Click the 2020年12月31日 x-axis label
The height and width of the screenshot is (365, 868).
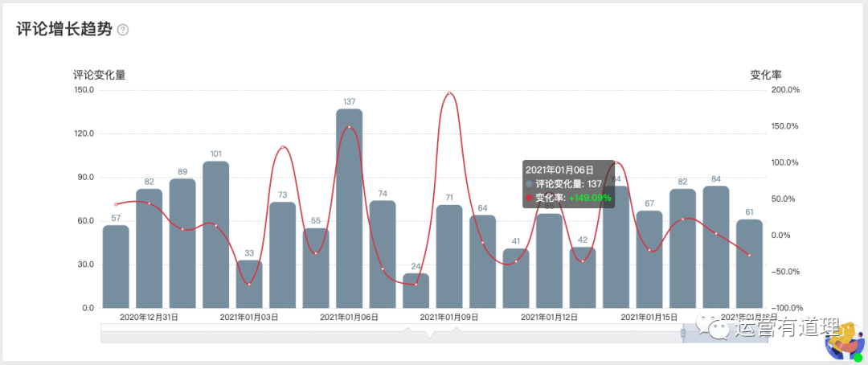(149, 317)
